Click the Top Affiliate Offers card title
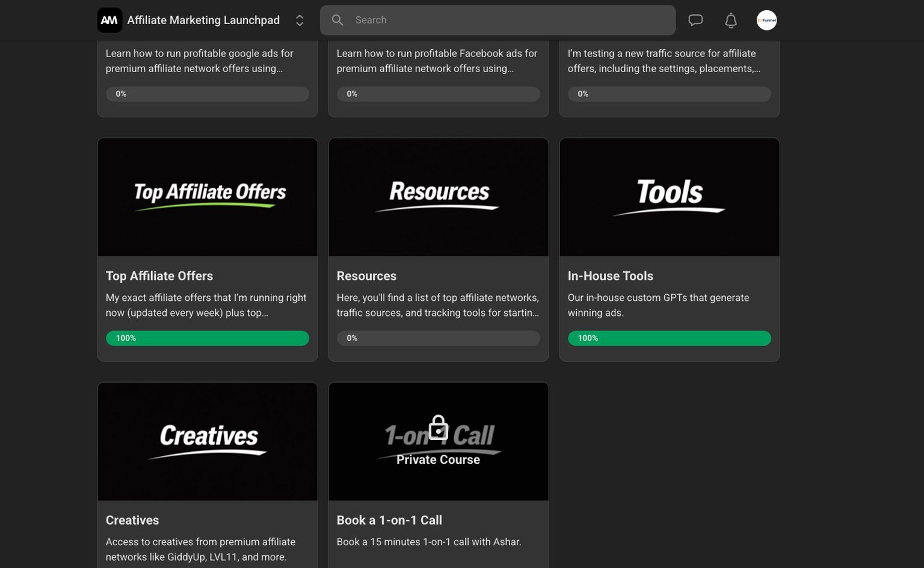This screenshot has width=924, height=568. point(159,276)
